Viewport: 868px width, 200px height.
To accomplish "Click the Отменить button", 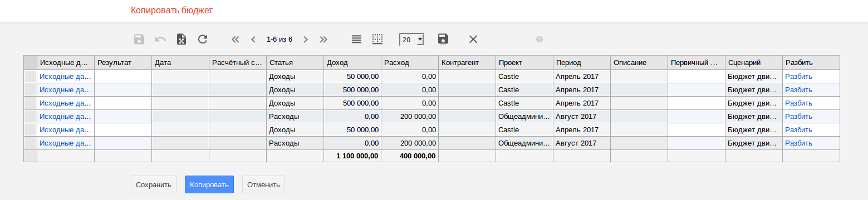I will 263,184.
